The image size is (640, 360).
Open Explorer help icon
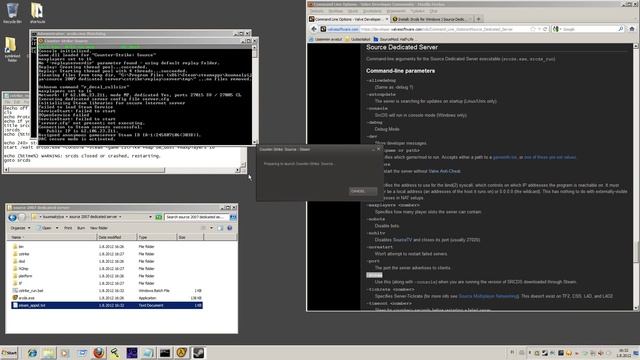click(x=229, y=228)
